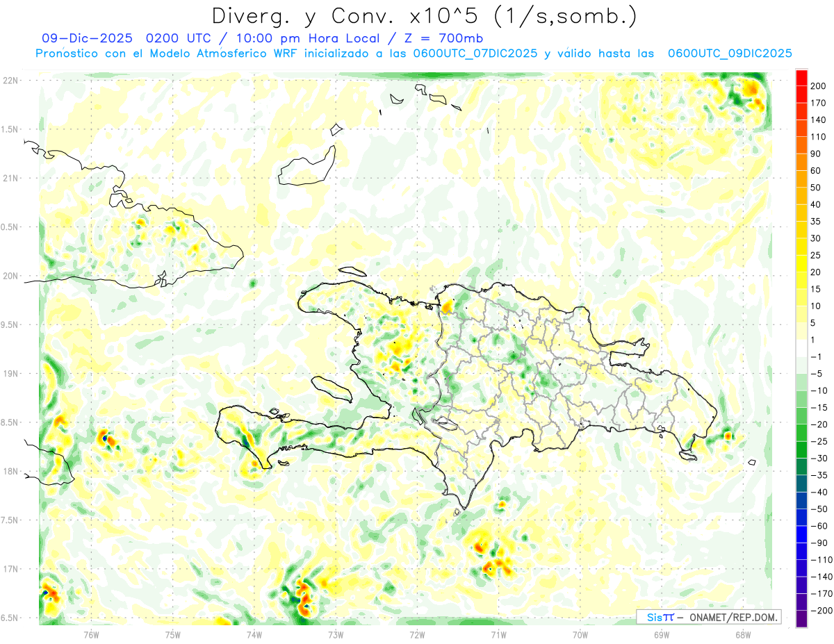Click the "73W" longitude label
This screenshot has height=644, width=834.
tap(336, 635)
